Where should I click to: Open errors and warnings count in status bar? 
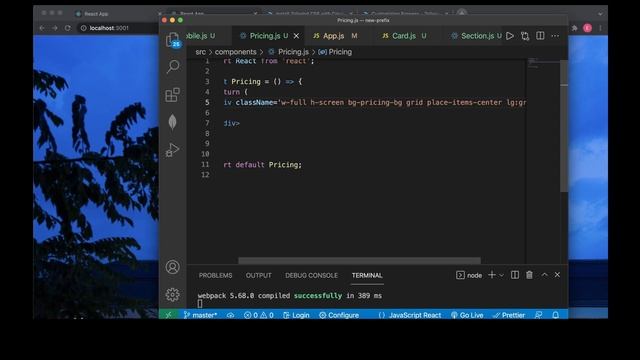[x=259, y=315]
